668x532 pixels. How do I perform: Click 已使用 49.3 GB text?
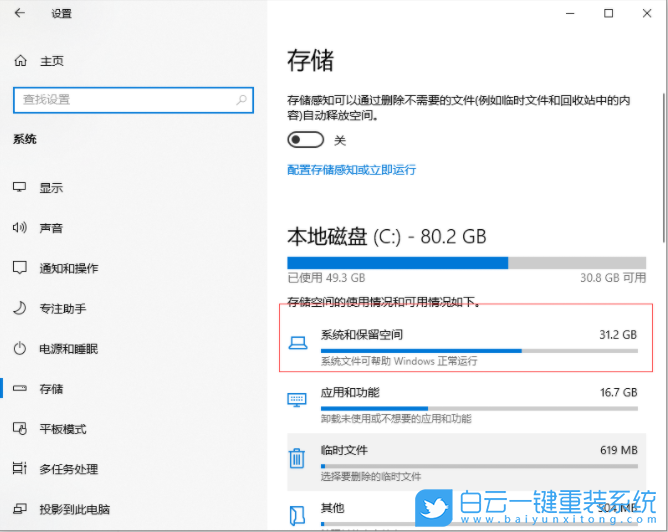click(326, 278)
